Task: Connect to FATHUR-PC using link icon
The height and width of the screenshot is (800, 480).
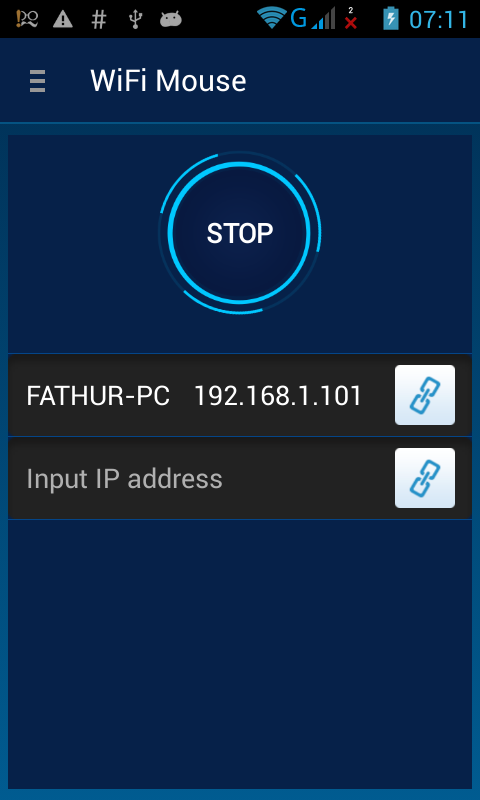Action: coord(424,394)
